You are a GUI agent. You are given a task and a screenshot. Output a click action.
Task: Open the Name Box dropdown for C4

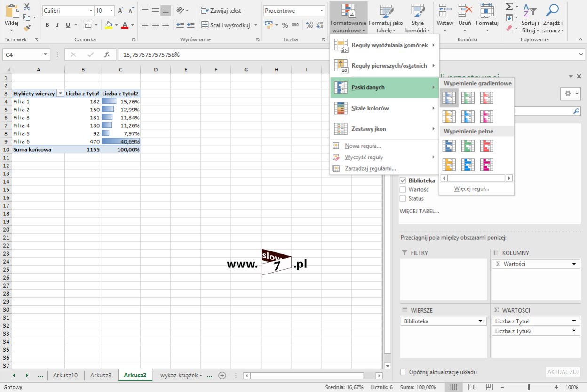45,55
